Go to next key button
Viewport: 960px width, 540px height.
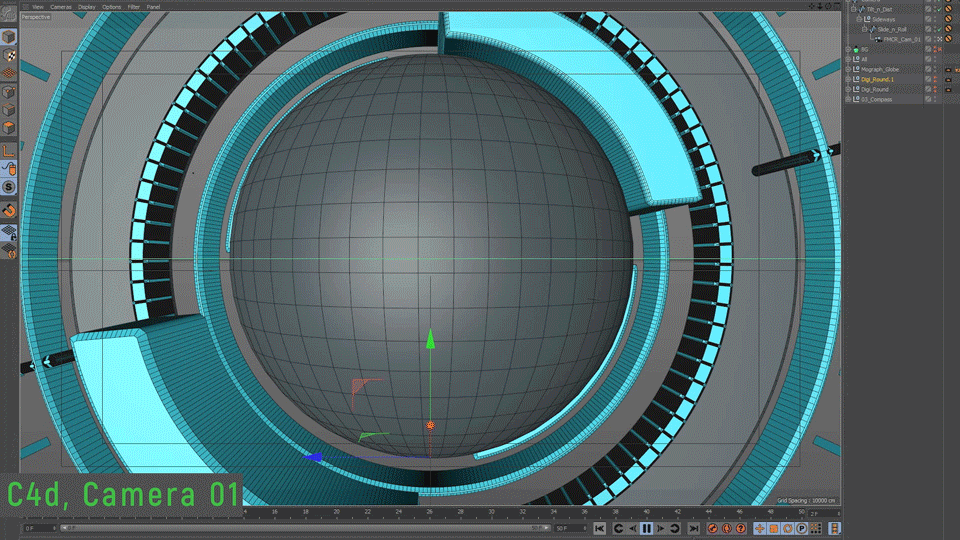click(x=675, y=528)
